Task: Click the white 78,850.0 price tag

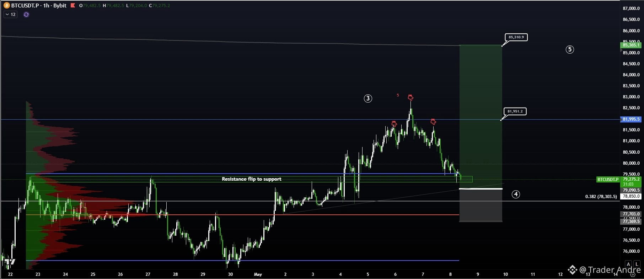Action: point(631,196)
